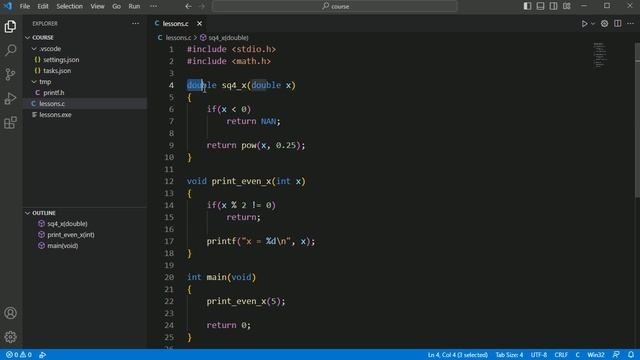The height and width of the screenshot is (360, 640).
Task: Click NAN on line 7
Action: click(x=268, y=121)
